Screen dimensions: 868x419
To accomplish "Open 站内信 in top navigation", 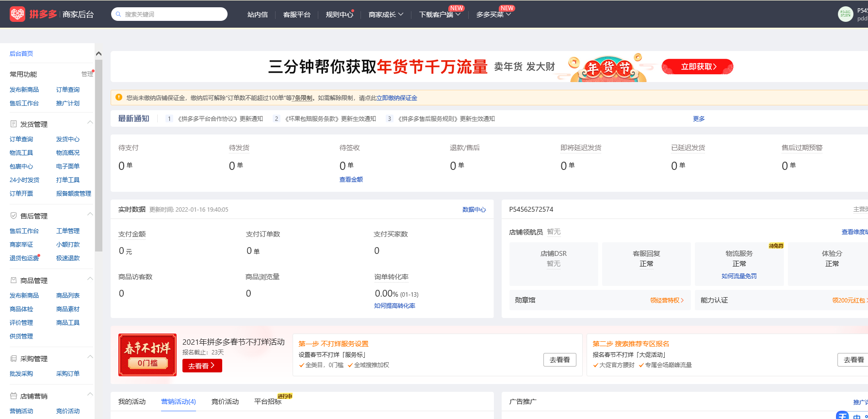I will (258, 15).
